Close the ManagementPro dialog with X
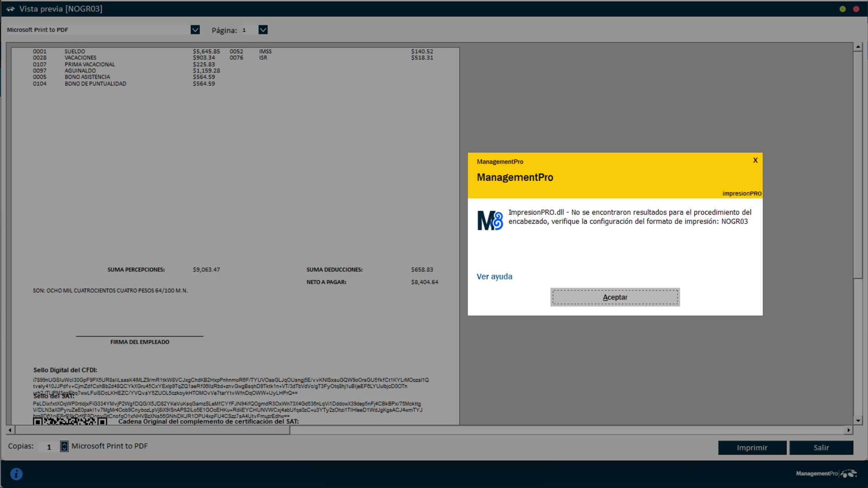 click(x=755, y=161)
